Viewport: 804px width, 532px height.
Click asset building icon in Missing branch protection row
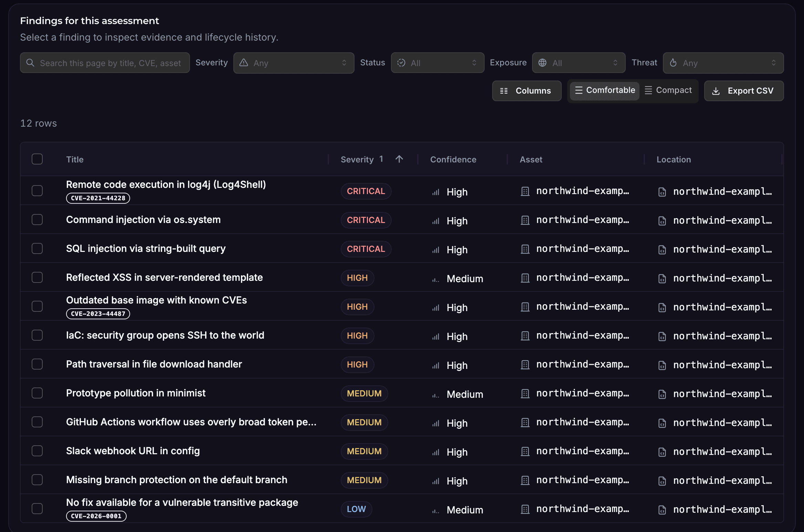525,480
